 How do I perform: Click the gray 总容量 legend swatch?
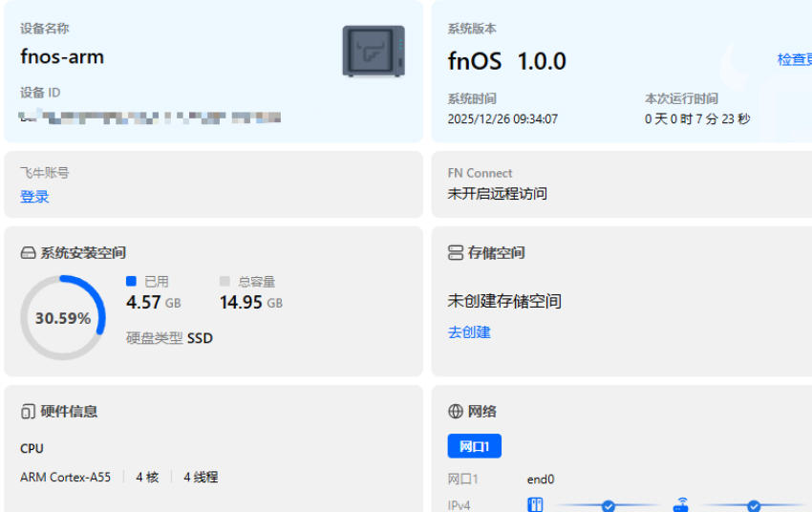[225, 282]
